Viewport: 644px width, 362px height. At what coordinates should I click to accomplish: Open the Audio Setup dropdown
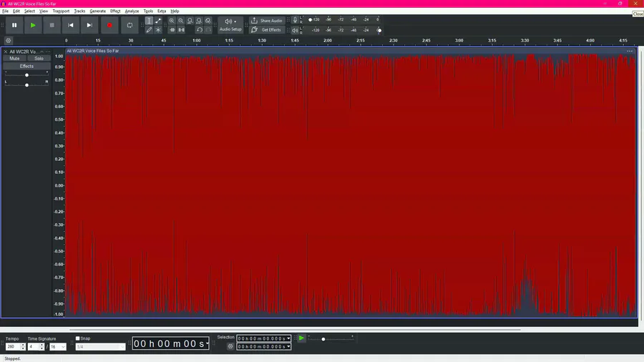tap(230, 24)
